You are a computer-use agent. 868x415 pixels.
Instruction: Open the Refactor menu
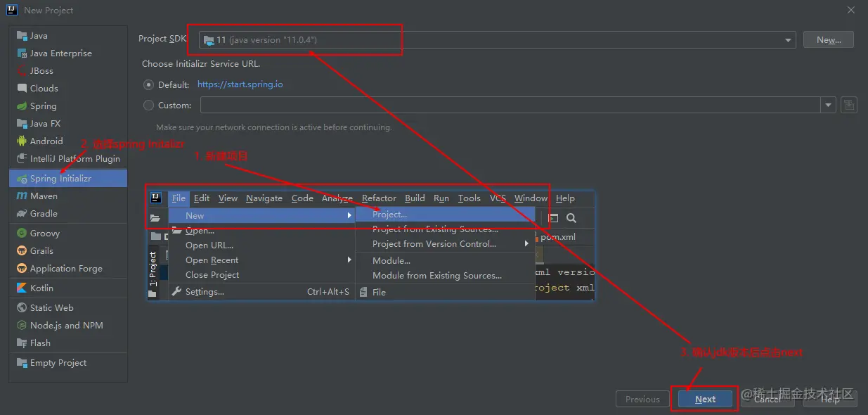pyautogui.click(x=379, y=198)
